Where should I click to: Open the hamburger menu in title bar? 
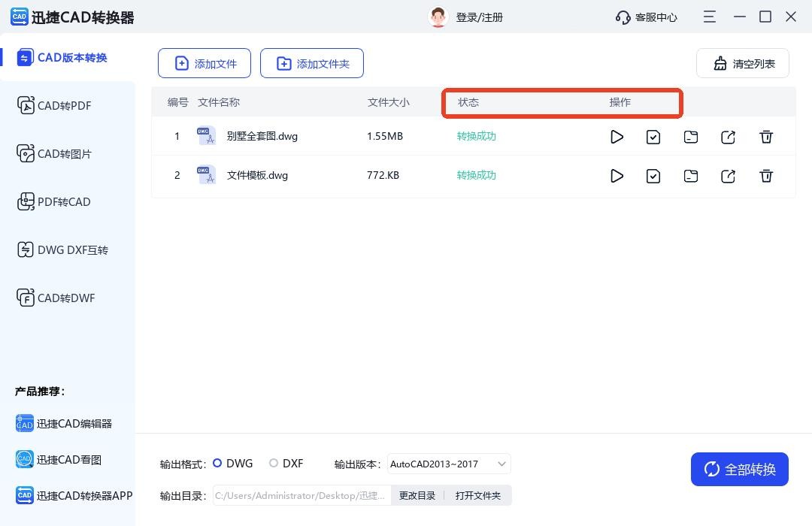point(709,17)
